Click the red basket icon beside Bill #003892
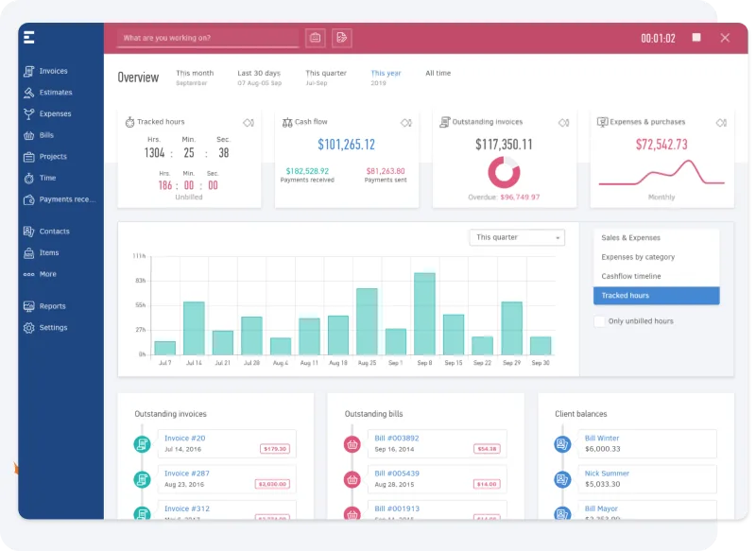Viewport: 756px width, 551px height. click(352, 444)
